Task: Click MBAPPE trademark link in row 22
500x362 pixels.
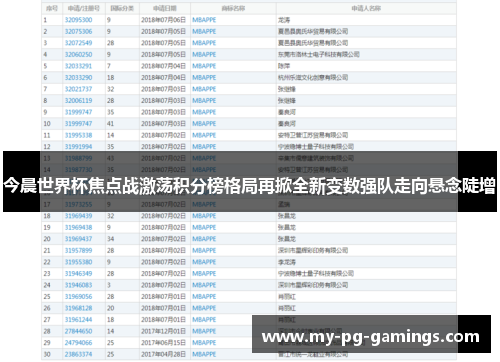Action: (x=204, y=262)
